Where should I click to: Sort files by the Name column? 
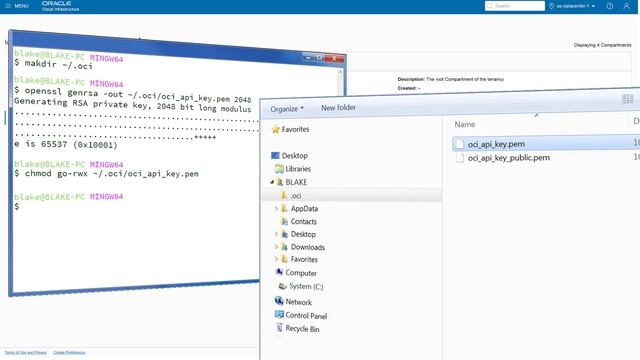coord(464,124)
